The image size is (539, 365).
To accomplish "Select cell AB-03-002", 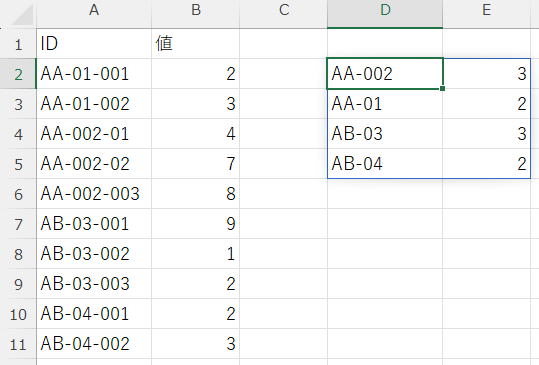I will point(94,253).
